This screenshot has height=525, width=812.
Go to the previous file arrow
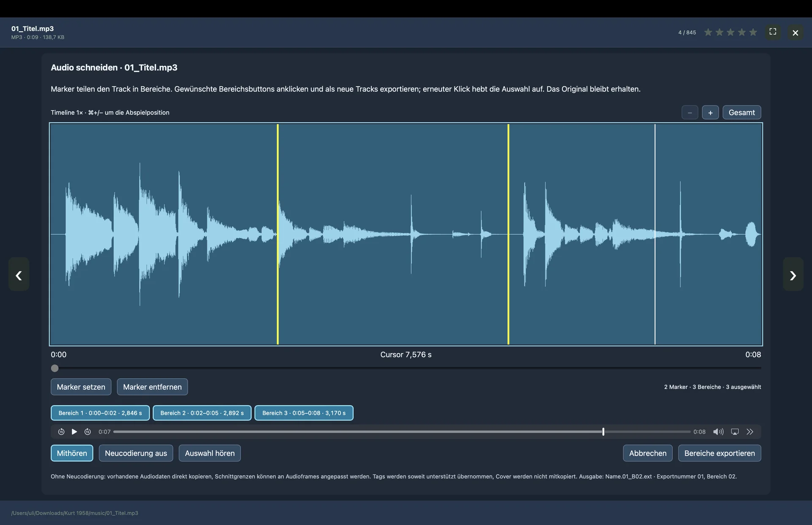[19, 275]
